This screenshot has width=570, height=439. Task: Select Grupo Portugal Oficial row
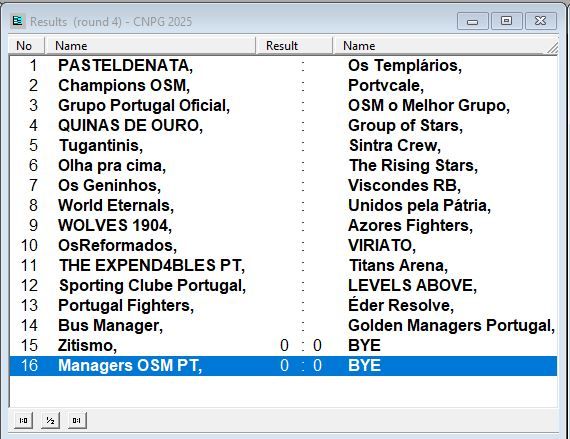(x=283, y=105)
